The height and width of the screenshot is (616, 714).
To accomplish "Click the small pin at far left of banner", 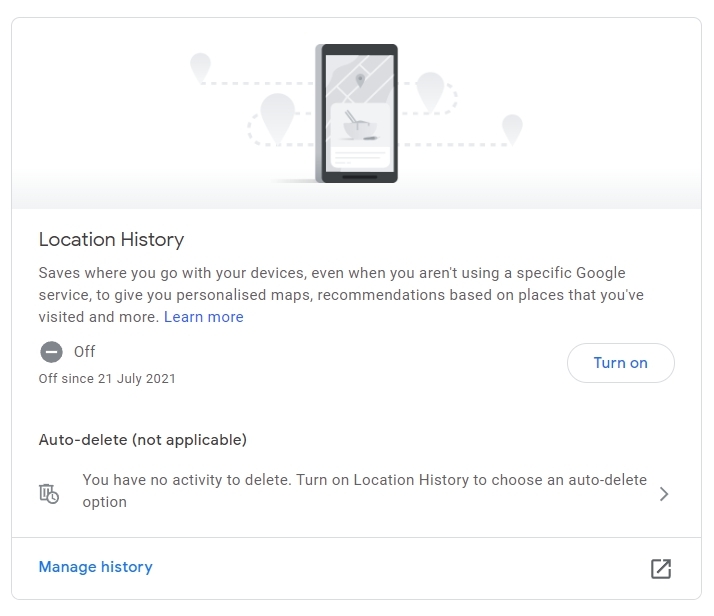I will [x=200, y=67].
